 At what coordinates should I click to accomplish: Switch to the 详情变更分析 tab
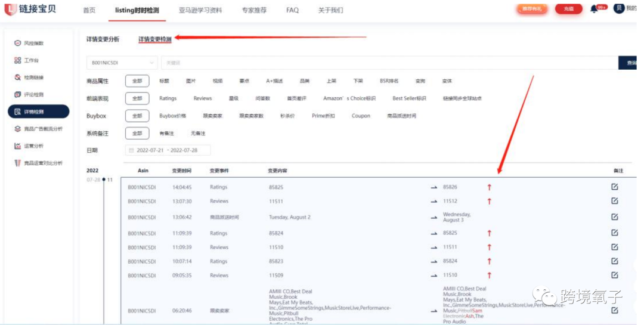pyautogui.click(x=103, y=39)
